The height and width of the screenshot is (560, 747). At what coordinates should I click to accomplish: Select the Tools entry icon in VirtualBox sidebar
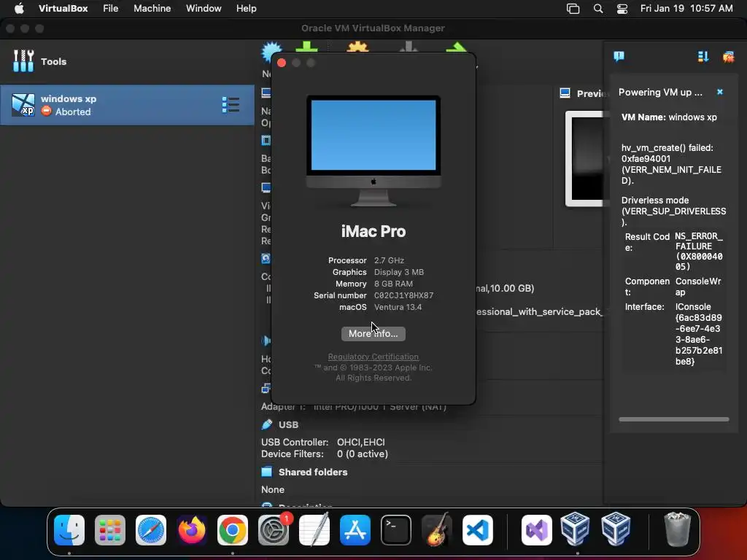23,61
